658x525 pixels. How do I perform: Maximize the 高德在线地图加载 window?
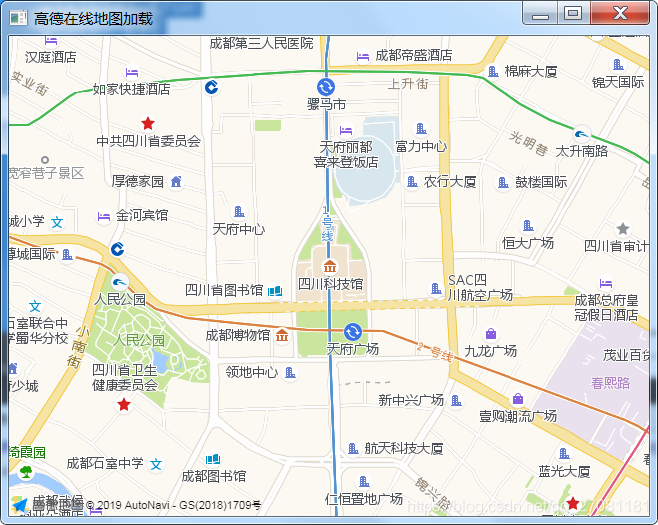tap(573, 13)
